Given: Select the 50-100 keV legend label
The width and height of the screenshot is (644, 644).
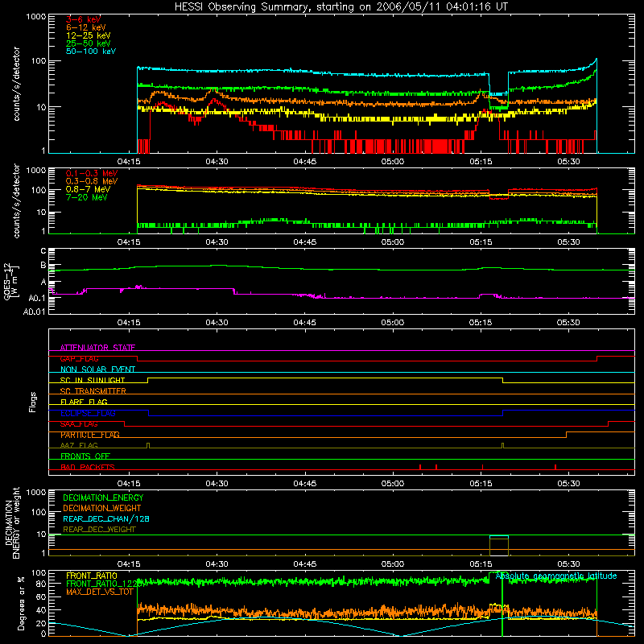Looking at the screenshot, I should click(x=91, y=52).
